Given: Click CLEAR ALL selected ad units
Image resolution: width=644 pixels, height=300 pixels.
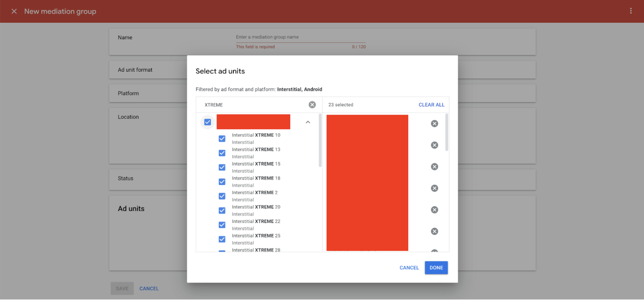Looking at the screenshot, I should 431,105.
